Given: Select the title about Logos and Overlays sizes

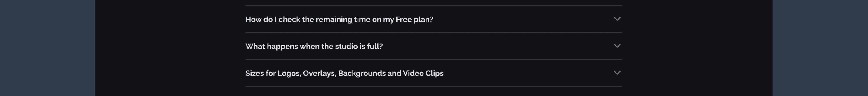Looking at the screenshot, I should tap(344, 73).
